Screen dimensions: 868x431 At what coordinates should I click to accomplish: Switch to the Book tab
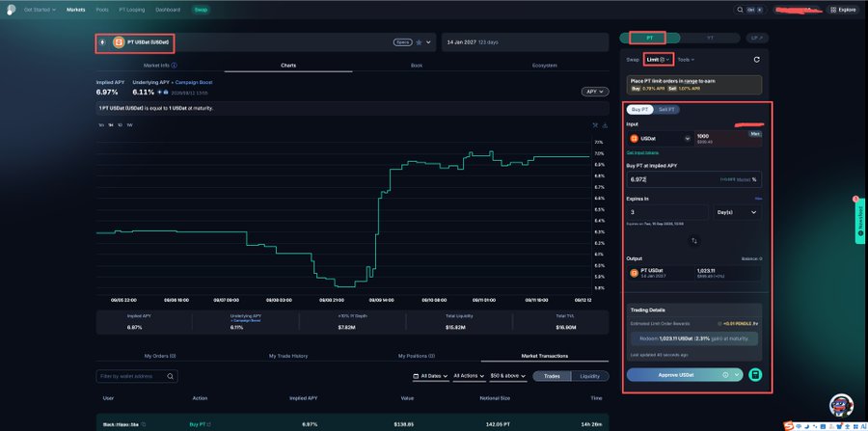[417, 66]
